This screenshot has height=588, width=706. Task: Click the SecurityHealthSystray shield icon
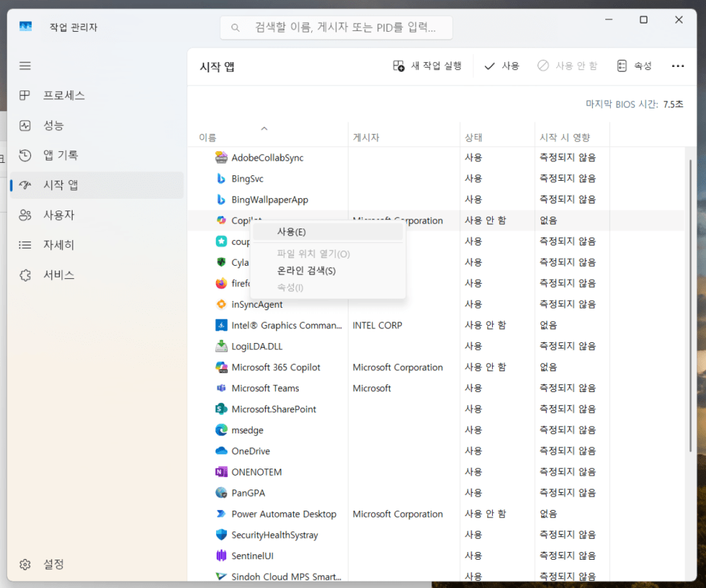pyautogui.click(x=221, y=535)
